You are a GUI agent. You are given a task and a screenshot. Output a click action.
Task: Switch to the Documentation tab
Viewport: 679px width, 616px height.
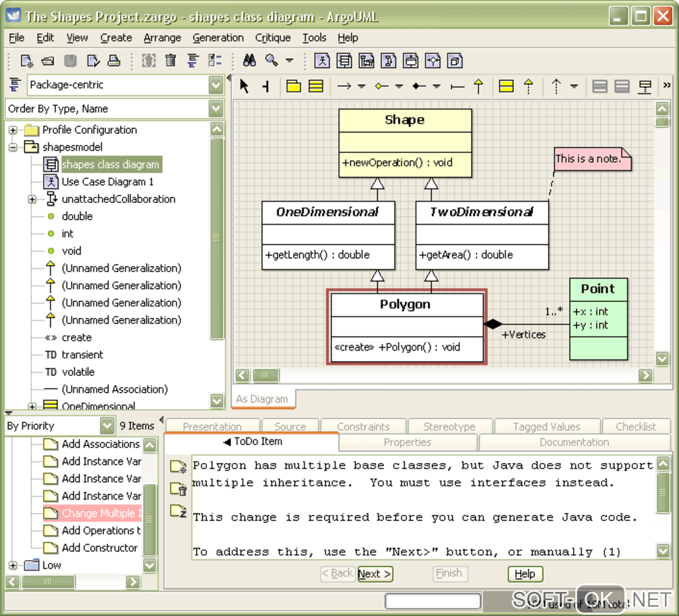(574, 442)
